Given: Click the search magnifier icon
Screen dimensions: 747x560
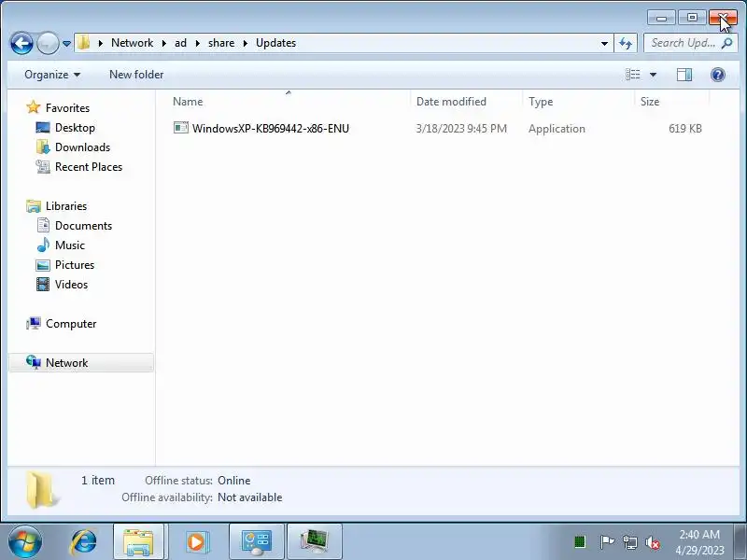Looking at the screenshot, I should 727,43.
